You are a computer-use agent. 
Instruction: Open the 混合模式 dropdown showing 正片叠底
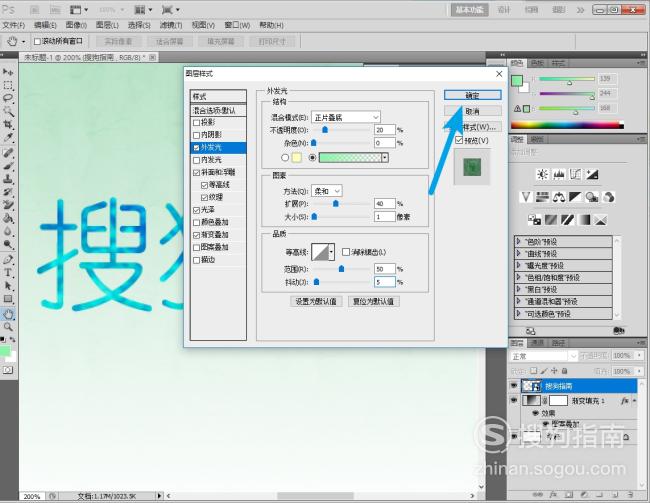coord(346,117)
